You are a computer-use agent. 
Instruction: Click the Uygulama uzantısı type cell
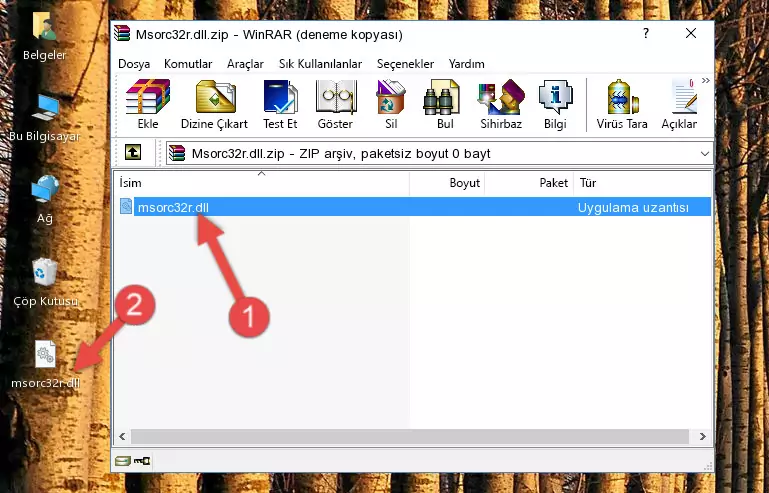click(x=633, y=208)
